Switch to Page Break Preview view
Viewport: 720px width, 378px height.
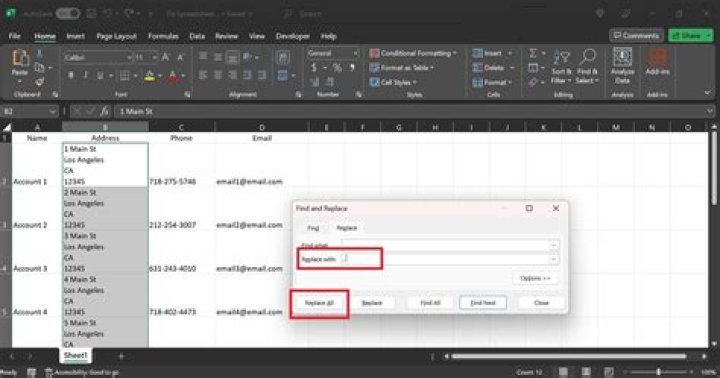(x=608, y=372)
